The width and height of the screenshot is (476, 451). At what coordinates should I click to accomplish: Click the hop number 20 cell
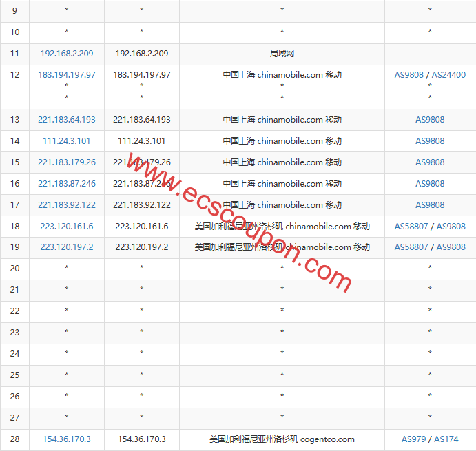point(15,269)
